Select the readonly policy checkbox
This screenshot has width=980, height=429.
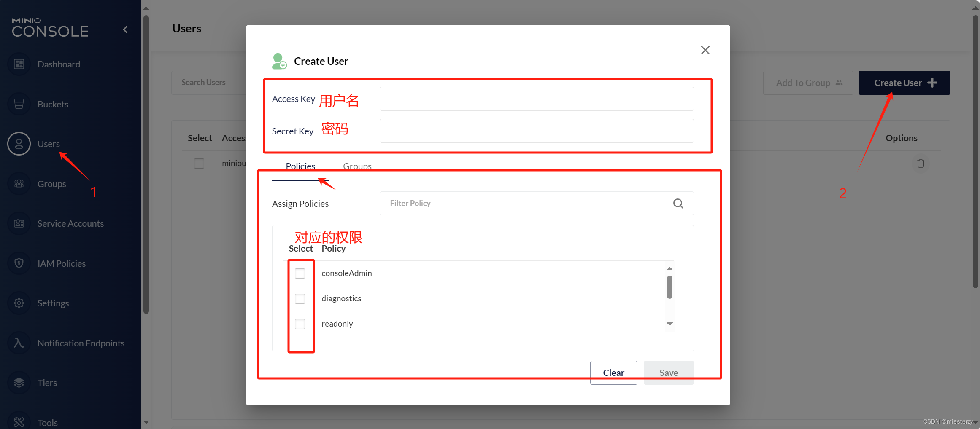point(300,324)
